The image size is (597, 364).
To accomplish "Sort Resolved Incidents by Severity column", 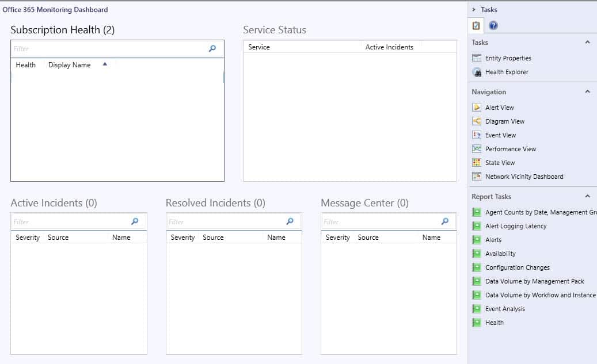I will pyautogui.click(x=182, y=237).
